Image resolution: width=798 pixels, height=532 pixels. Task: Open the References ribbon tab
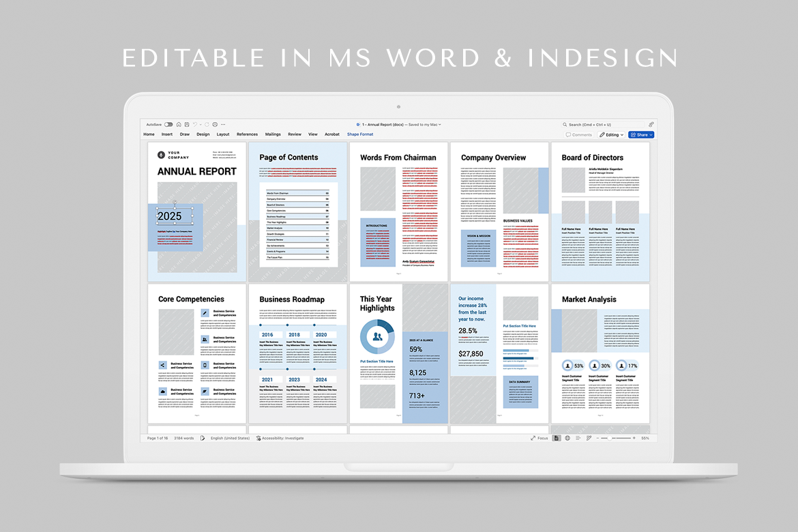pyautogui.click(x=247, y=134)
